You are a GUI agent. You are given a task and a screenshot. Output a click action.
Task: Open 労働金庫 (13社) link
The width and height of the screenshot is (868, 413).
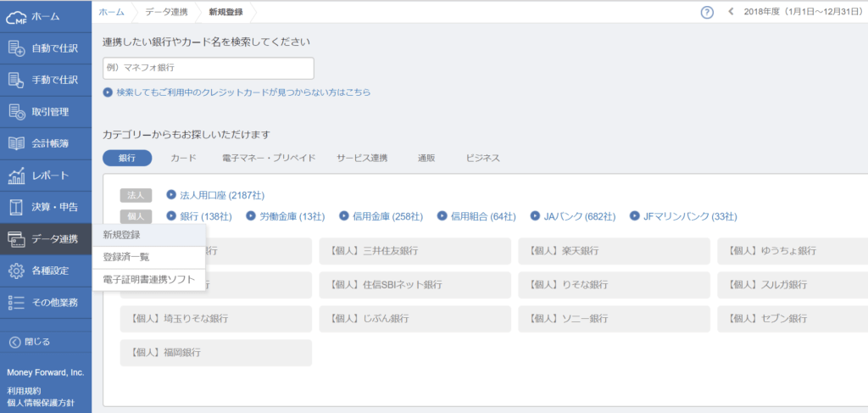(292, 216)
